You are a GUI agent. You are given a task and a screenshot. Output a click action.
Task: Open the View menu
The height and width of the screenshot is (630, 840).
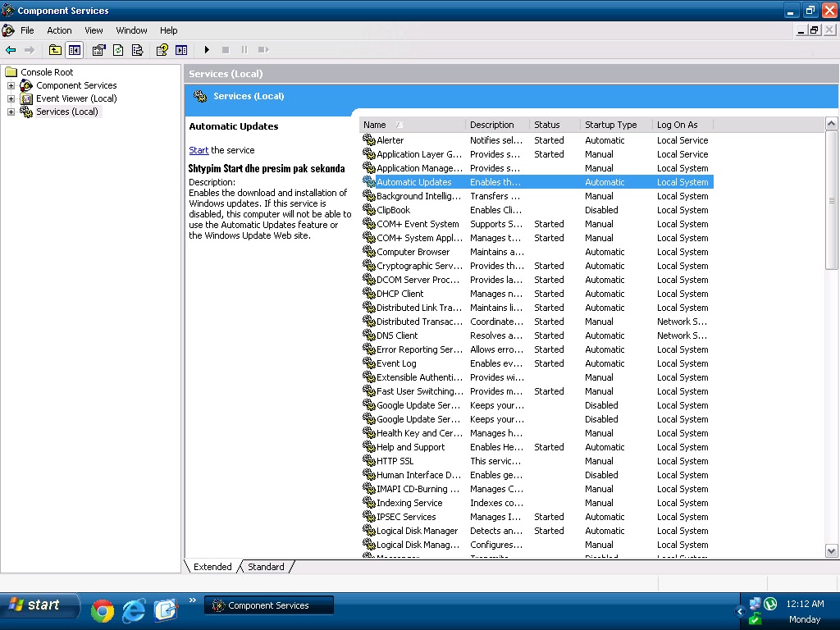94,30
